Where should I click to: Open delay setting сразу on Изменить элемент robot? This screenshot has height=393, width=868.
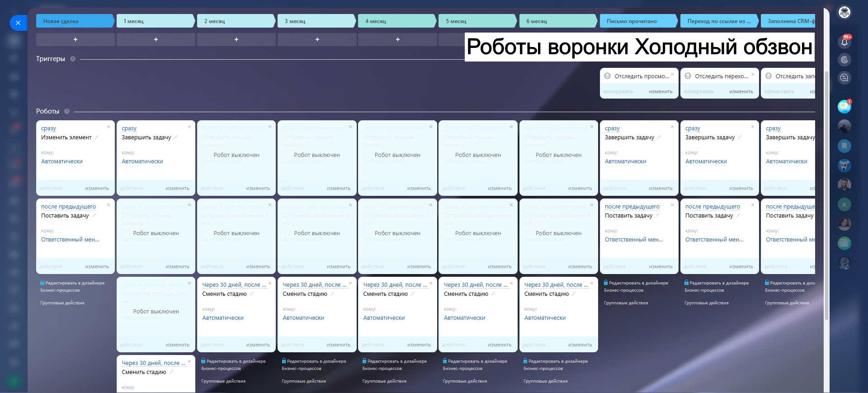pos(48,128)
